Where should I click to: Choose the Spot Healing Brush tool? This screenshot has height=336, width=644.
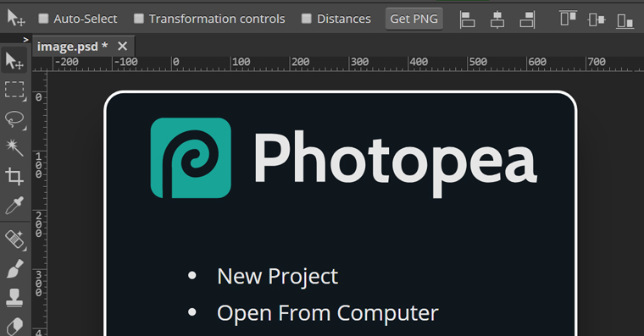(14, 240)
